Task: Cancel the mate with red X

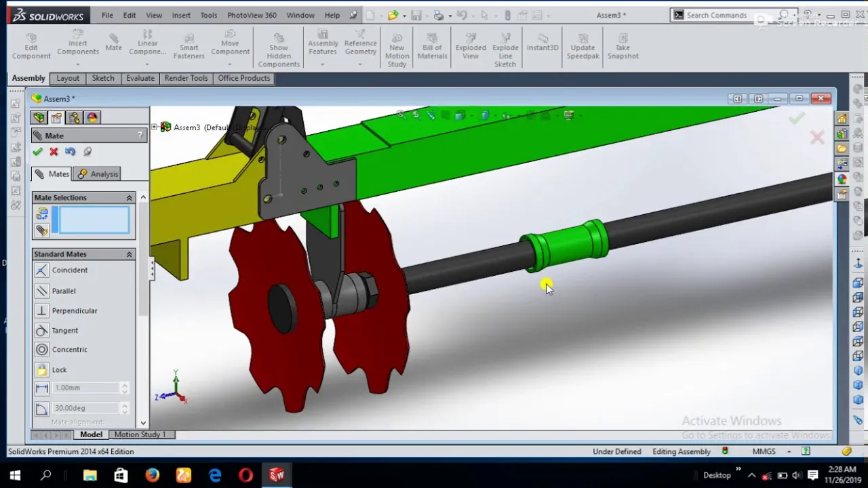Action: 54,152
